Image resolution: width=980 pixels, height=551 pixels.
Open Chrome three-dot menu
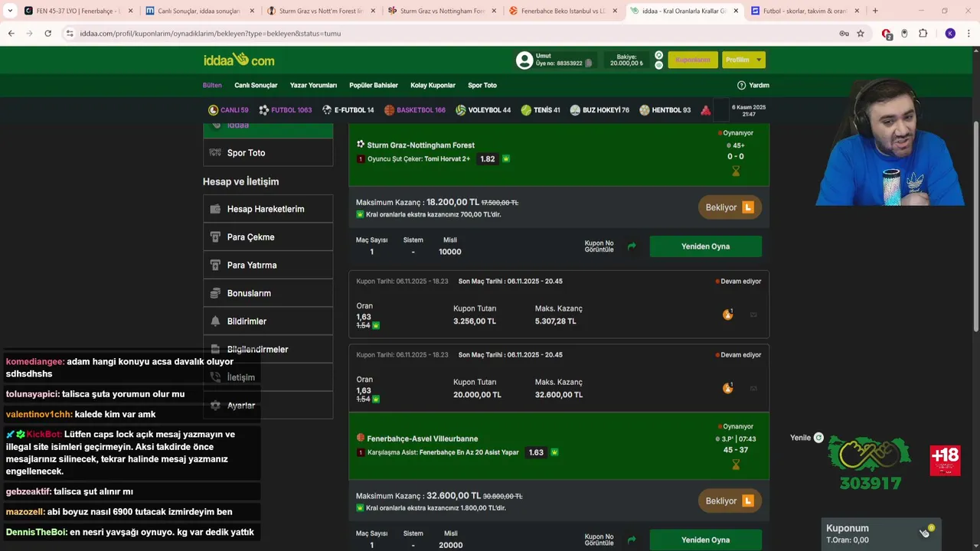tap(969, 34)
